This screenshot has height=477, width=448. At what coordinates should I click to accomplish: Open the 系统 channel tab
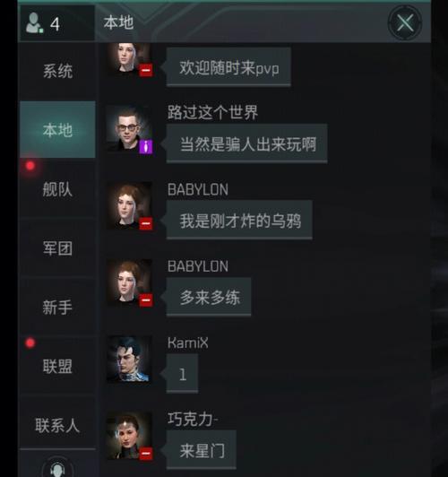point(57,71)
